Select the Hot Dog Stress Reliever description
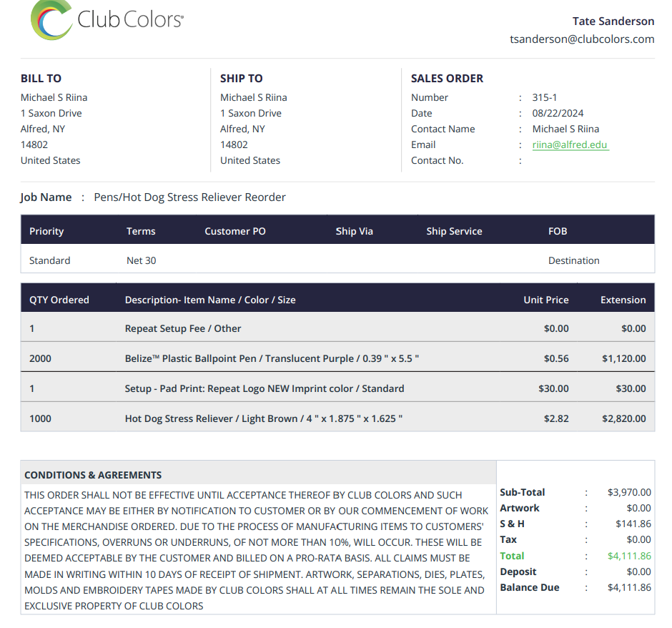Viewport: 672px width, 628px height. (x=264, y=419)
